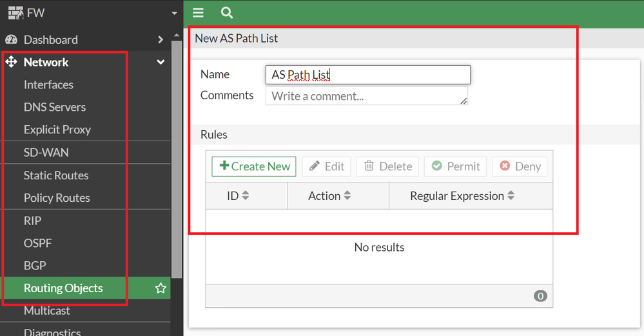
Task: Open the FW device dropdown arrow
Action: coord(174,14)
